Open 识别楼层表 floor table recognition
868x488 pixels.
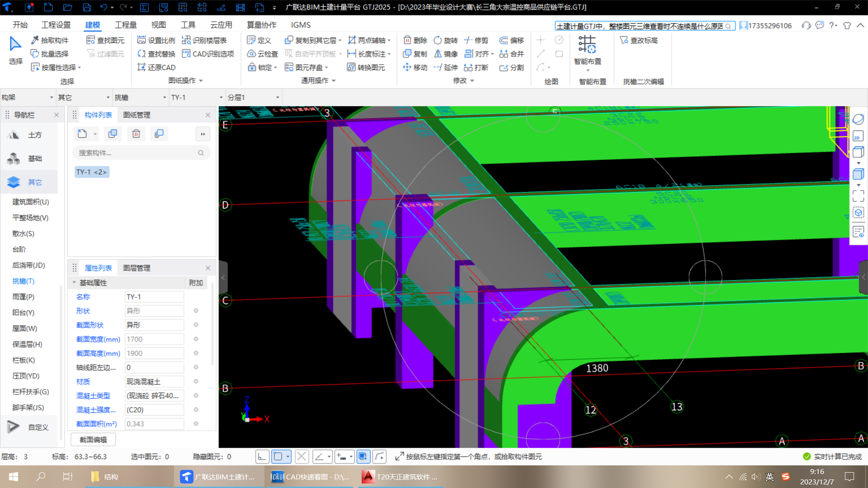coord(204,40)
